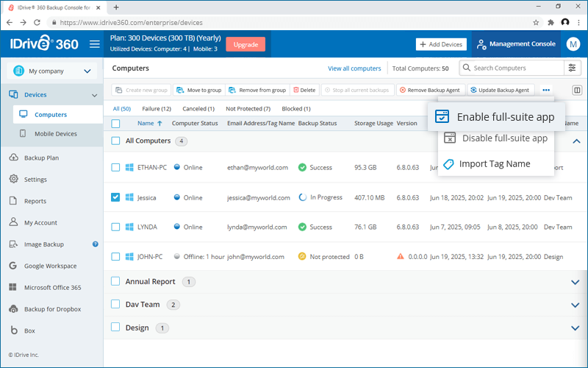The height and width of the screenshot is (368, 588).
Task: Toggle the select-all header checkbox
Action: pyautogui.click(x=115, y=124)
